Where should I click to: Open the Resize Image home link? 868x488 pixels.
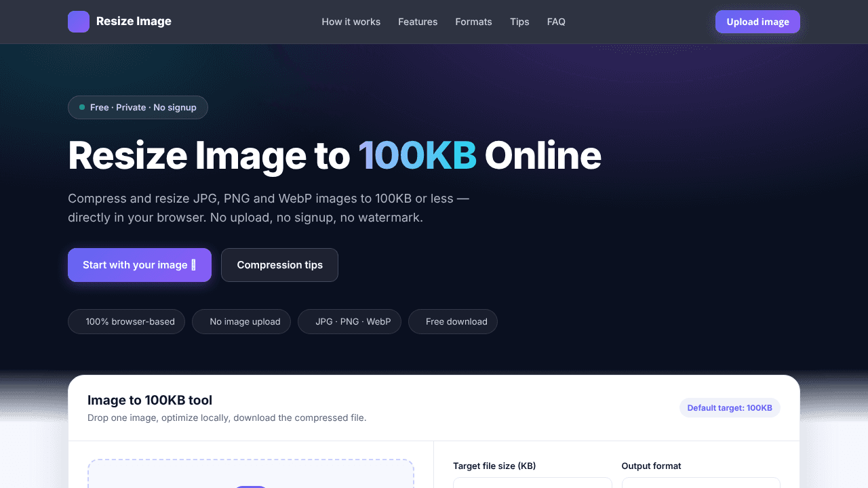pyautogui.click(x=119, y=22)
